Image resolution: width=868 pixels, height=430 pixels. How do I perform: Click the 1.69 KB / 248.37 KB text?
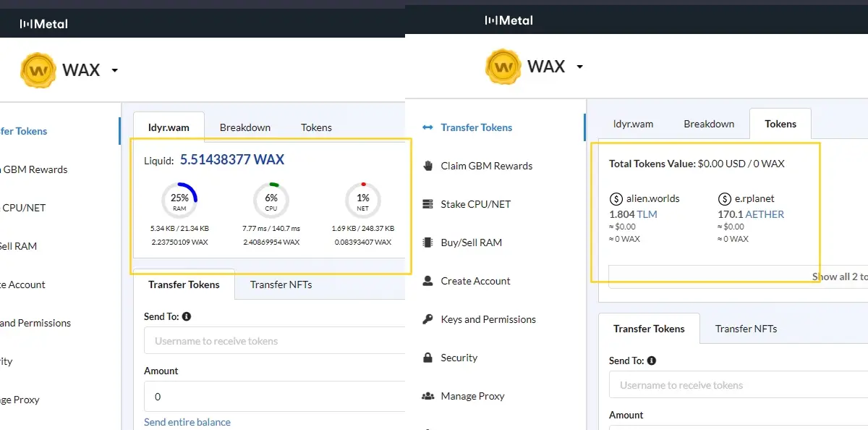[363, 228]
